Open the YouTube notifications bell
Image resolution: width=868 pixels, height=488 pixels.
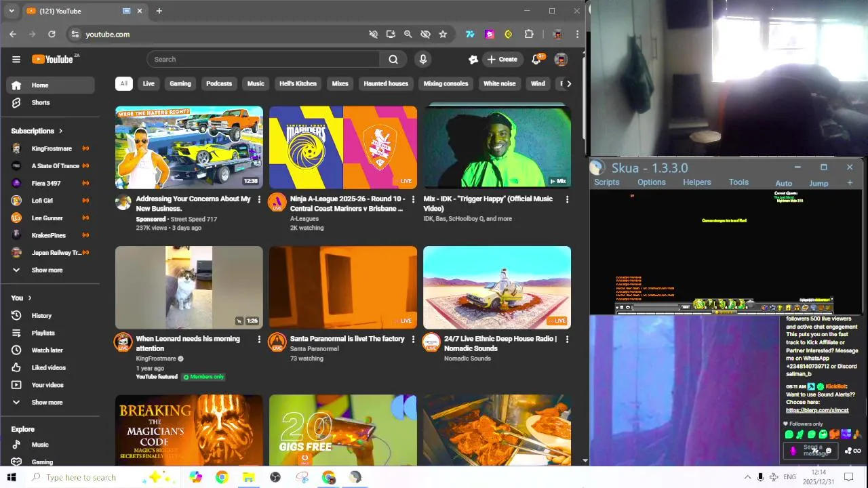(x=536, y=59)
